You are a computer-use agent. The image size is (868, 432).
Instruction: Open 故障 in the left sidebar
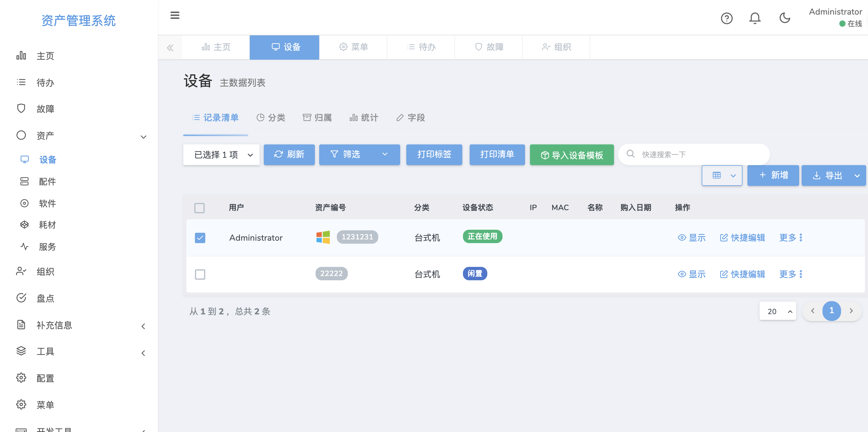click(x=45, y=108)
